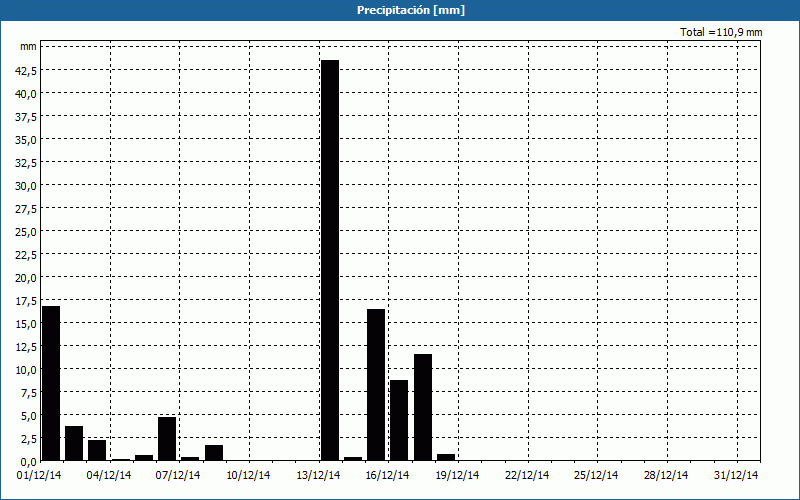The image size is (800, 500).
Task: Click the 31/12/14 date label
Action: (x=736, y=475)
